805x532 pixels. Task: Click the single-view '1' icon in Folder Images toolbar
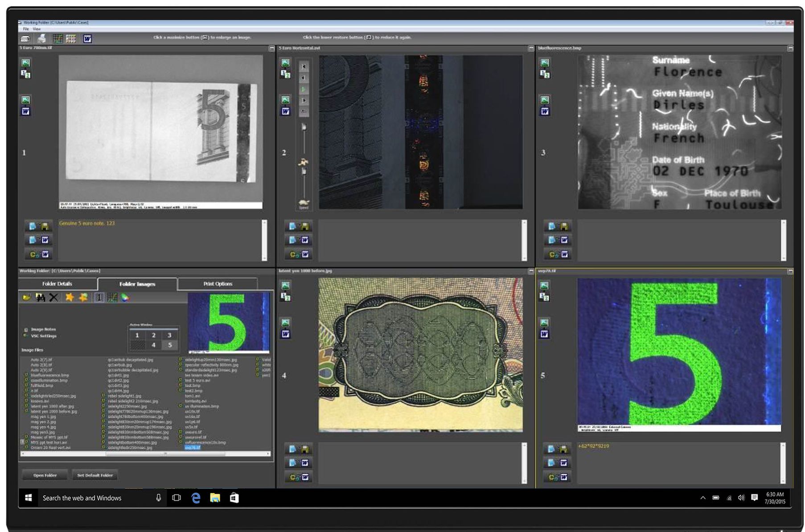(99, 297)
